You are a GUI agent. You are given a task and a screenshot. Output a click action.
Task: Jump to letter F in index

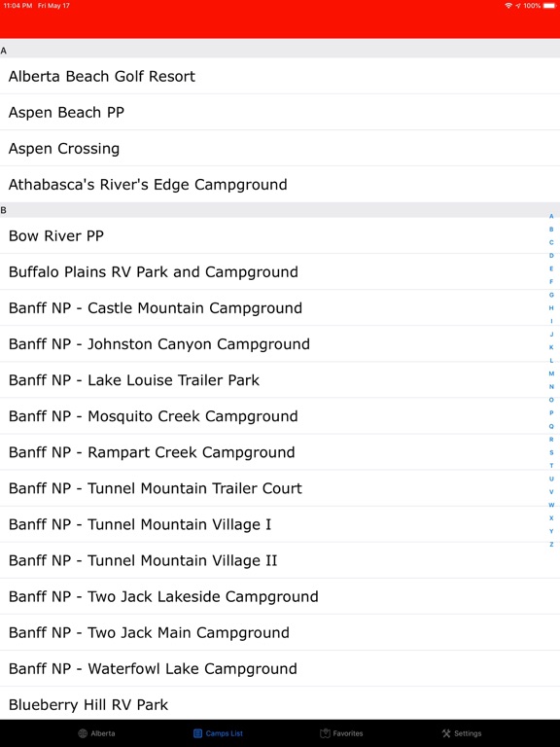pyautogui.click(x=551, y=281)
